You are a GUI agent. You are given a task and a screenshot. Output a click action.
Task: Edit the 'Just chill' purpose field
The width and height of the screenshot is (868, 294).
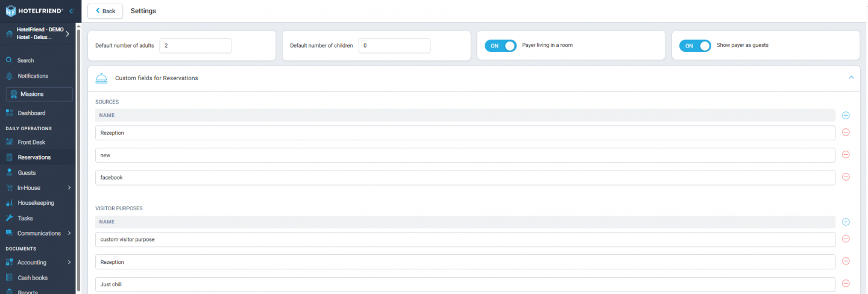coord(465,284)
